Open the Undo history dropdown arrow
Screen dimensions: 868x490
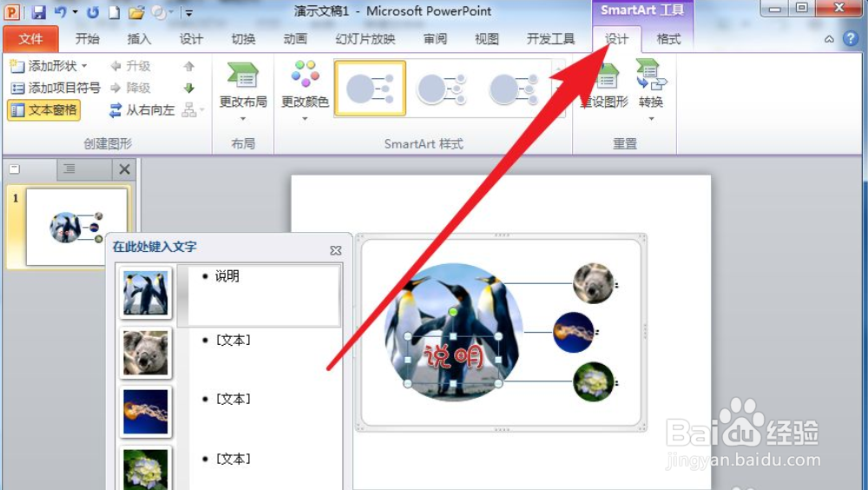coord(76,11)
